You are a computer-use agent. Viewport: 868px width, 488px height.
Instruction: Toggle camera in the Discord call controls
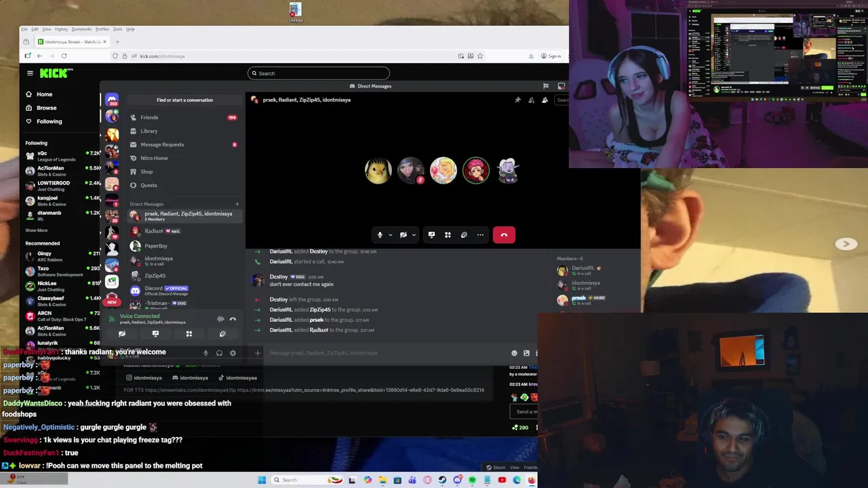pyautogui.click(x=403, y=235)
